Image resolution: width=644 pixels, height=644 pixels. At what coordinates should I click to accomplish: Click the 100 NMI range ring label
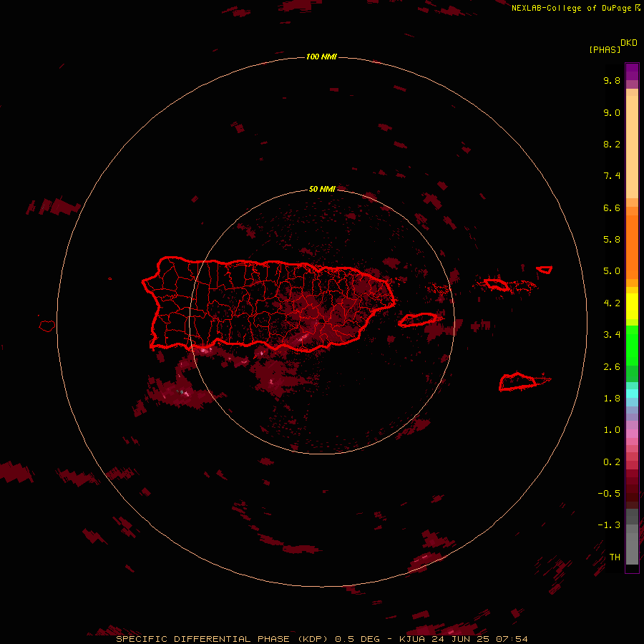pyautogui.click(x=321, y=57)
